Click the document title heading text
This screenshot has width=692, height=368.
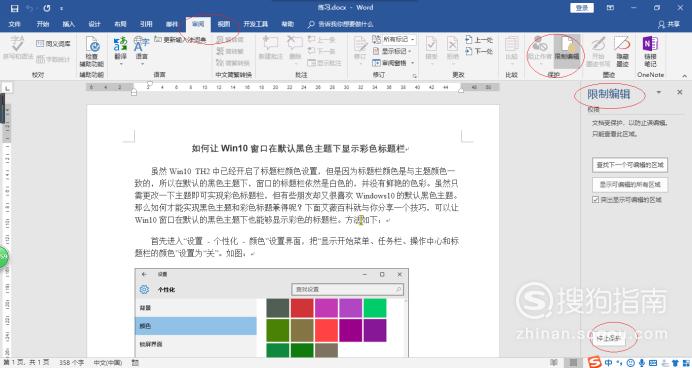coord(298,149)
